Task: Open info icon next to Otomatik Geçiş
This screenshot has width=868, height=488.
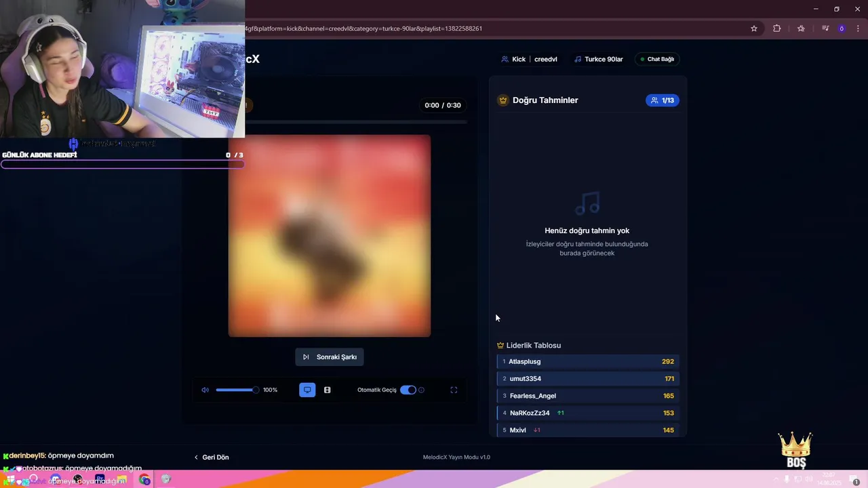Action: [421, 390]
